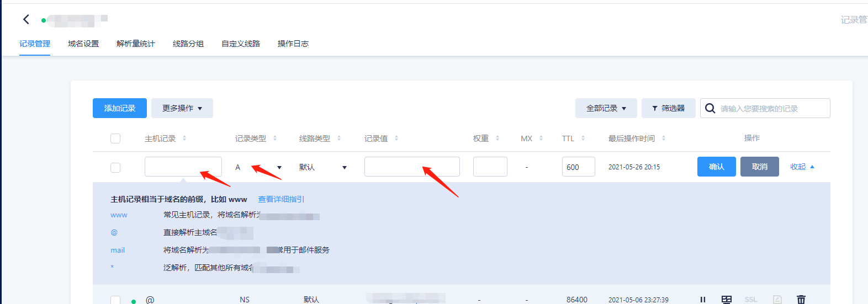Sort by 记录类型 column arrows
868x304 pixels.
[x=275, y=138]
